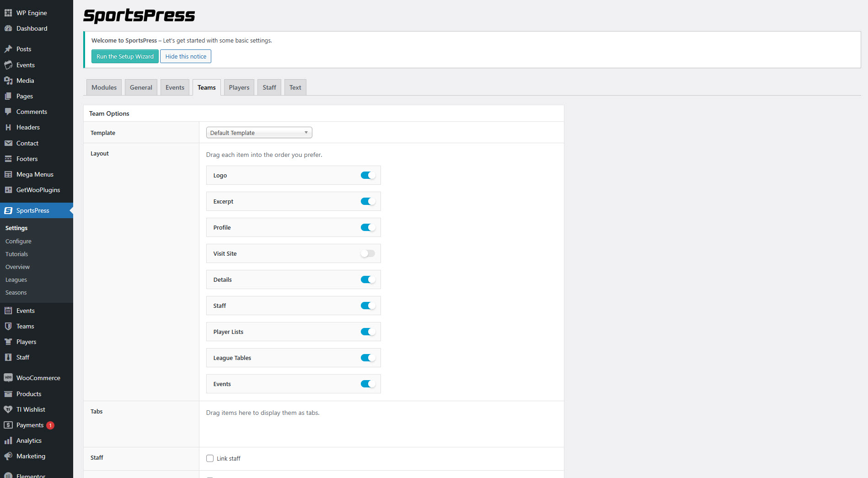
Task: Switch to the Staff settings tab
Action: click(x=269, y=87)
